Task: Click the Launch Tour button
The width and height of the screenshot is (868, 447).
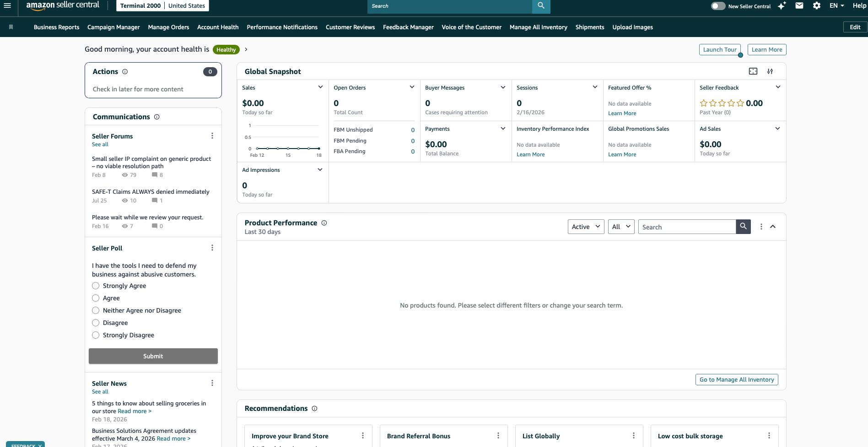Action: click(720, 49)
